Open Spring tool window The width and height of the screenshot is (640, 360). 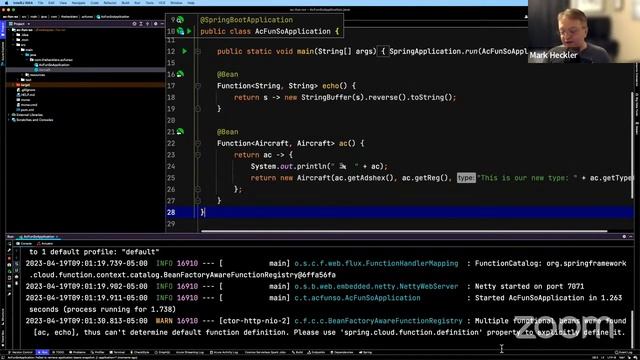[x=366, y=352]
